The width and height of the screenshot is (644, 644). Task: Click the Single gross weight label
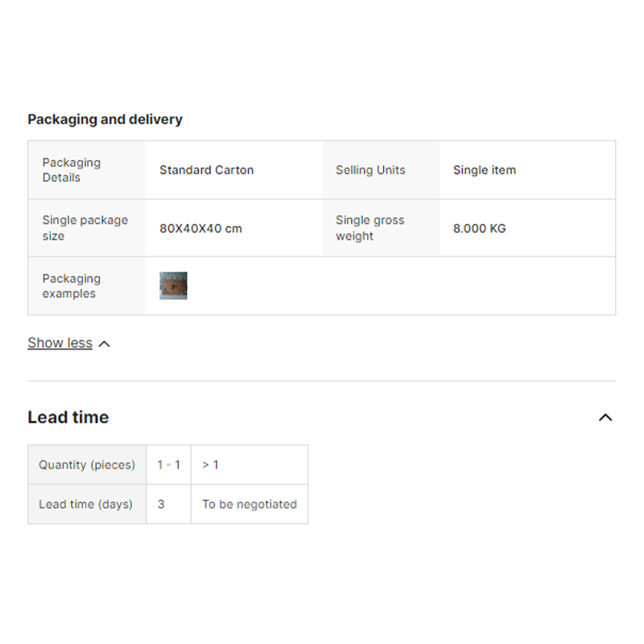369,228
